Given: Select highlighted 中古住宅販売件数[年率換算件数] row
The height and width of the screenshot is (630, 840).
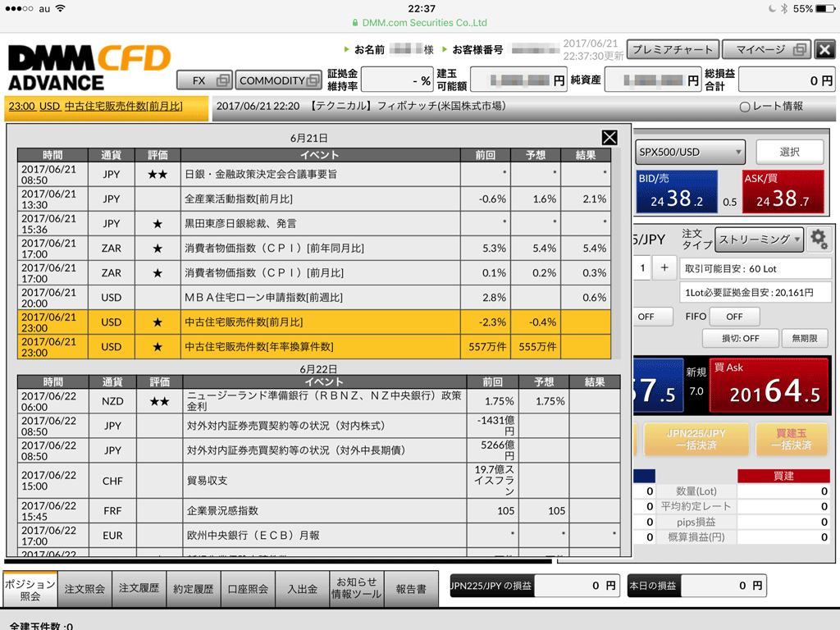Looking at the screenshot, I should tap(314, 347).
